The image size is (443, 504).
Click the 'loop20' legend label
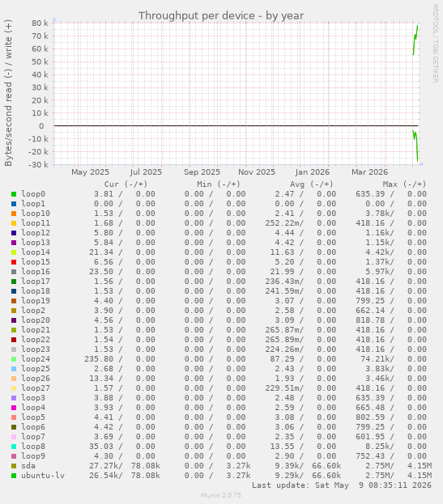[x=36, y=320]
